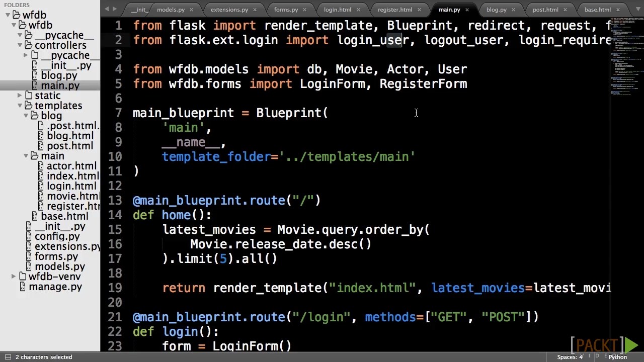Close the active main.py tab with its X
Image resolution: width=644 pixels, height=362 pixels.
[x=467, y=10]
